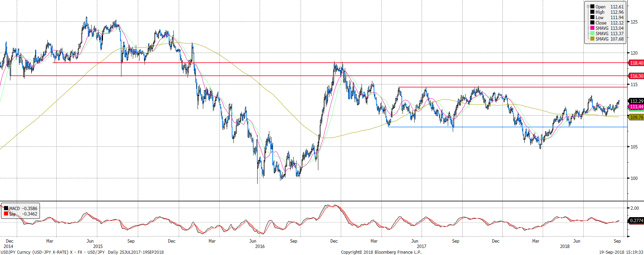The width and height of the screenshot is (644, 255).
Task: Click the Low 111.94 legend value
Action: click(617, 17)
